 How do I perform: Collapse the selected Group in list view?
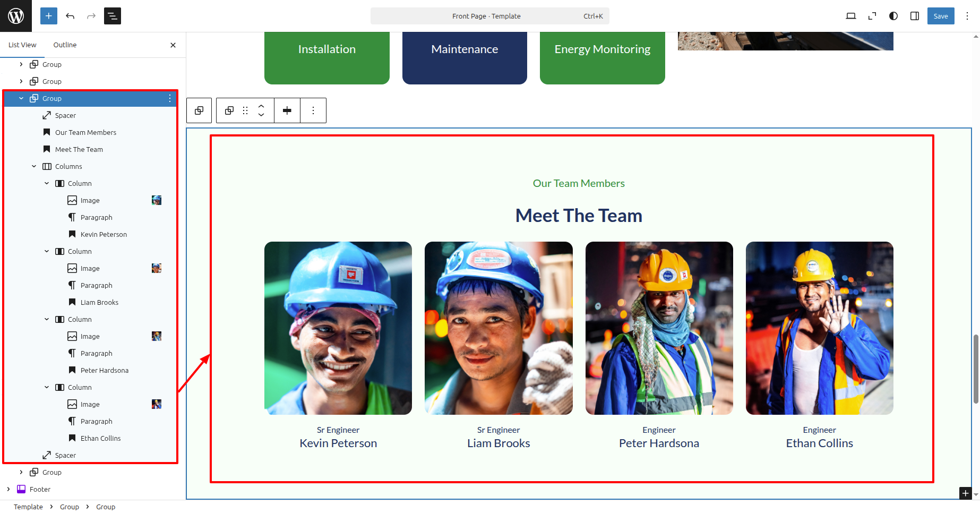[x=21, y=98]
